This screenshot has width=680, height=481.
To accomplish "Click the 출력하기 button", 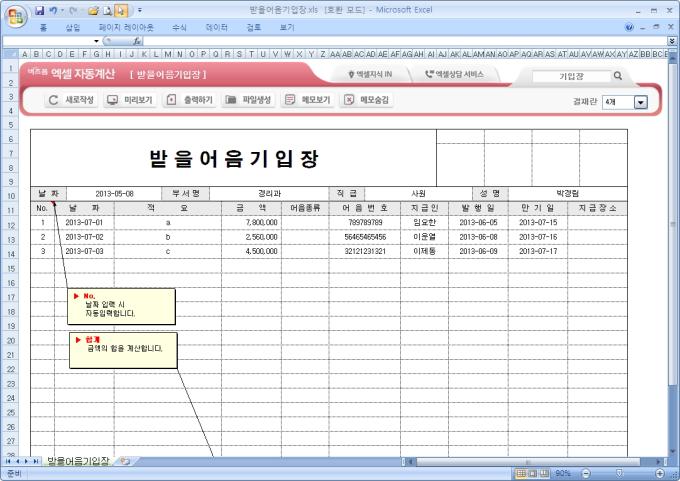I will (x=190, y=100).
